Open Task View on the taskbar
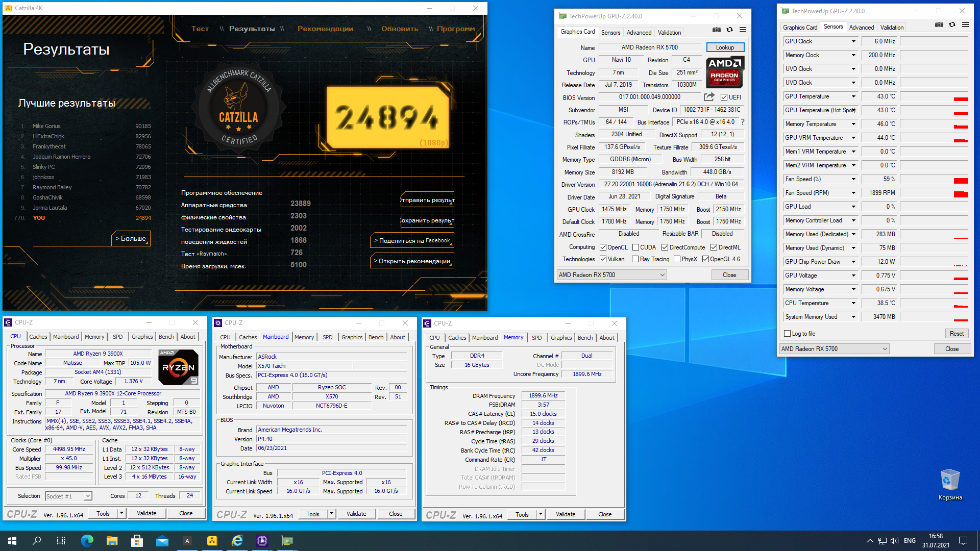 pyautogui.click(x=61, y=541)
